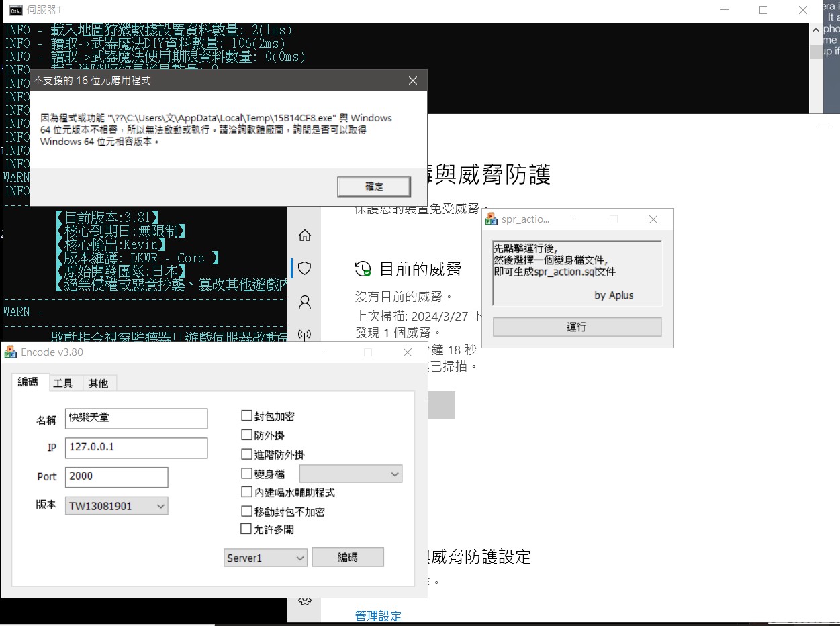
Task: Click the 運行 button in spr_action window
Action: coord(577,327)
